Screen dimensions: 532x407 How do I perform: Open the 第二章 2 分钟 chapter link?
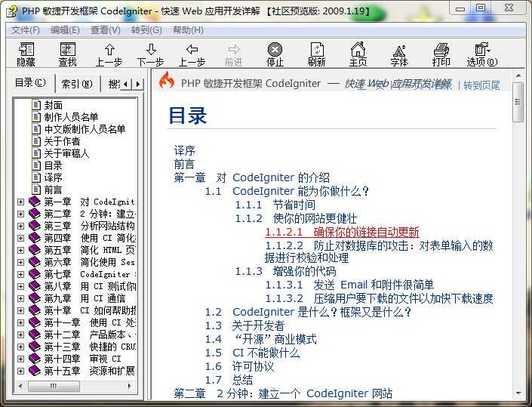(x=283, y=393)
